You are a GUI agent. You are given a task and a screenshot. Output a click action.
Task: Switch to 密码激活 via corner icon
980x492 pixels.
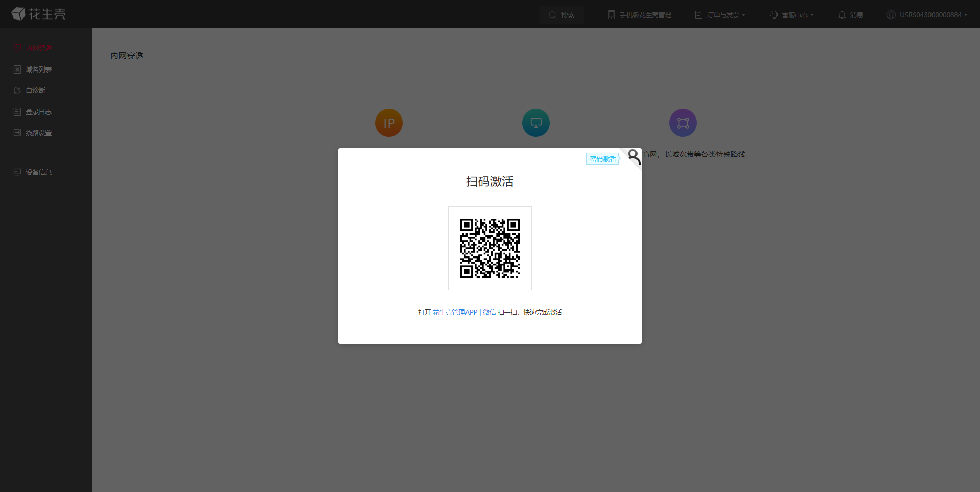633,156
